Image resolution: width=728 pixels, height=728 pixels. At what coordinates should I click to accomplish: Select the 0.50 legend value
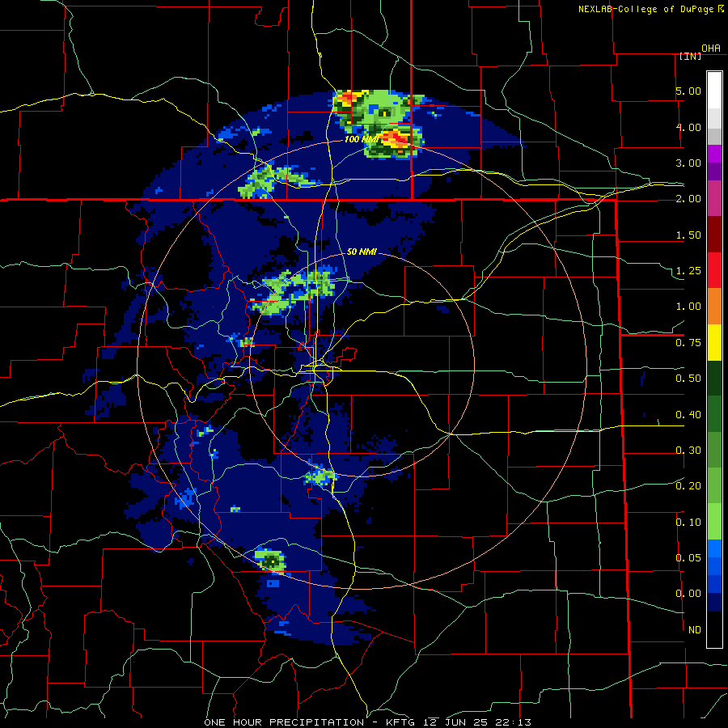tap(688, 379)
